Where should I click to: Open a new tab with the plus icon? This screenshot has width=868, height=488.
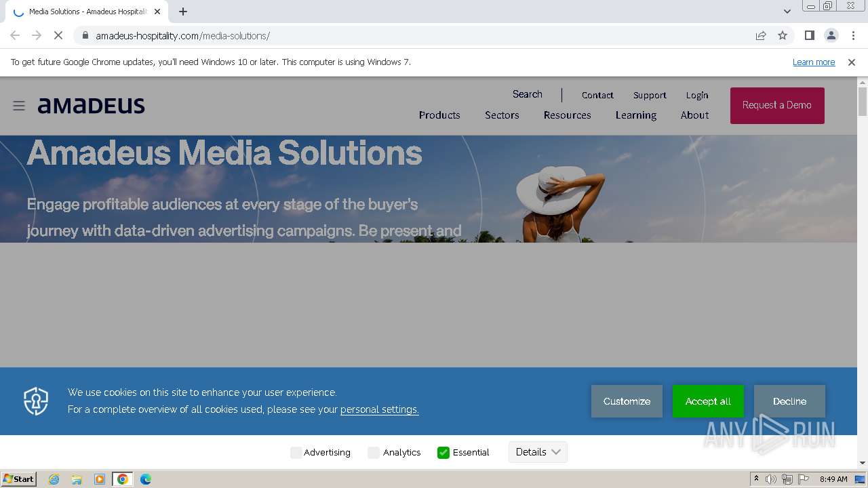click(183, 12)
